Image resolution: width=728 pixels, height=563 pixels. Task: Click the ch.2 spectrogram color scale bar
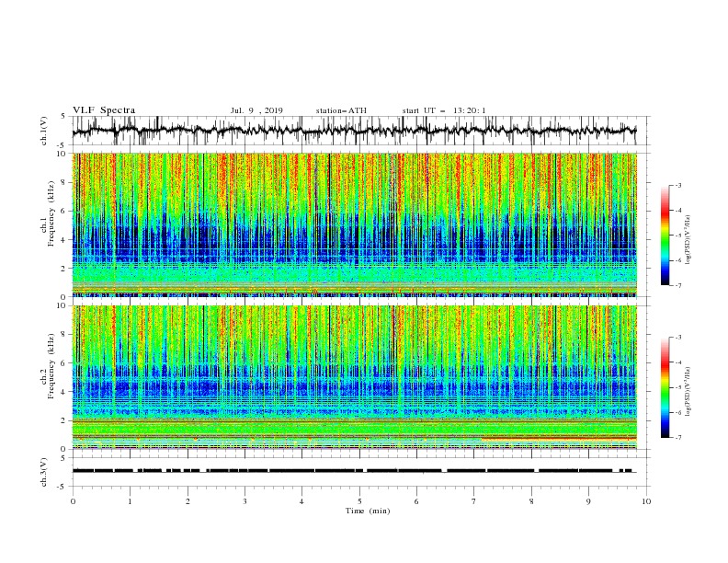tap(665, 387)
